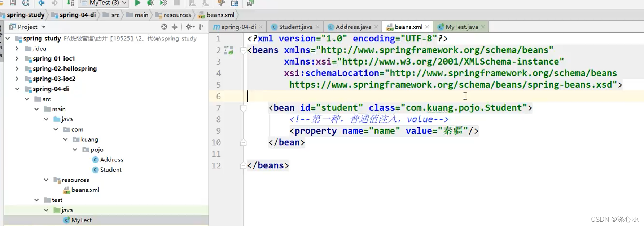Place cursor on the property name line
Screen dimensions: 644x226
coord(384,131)
